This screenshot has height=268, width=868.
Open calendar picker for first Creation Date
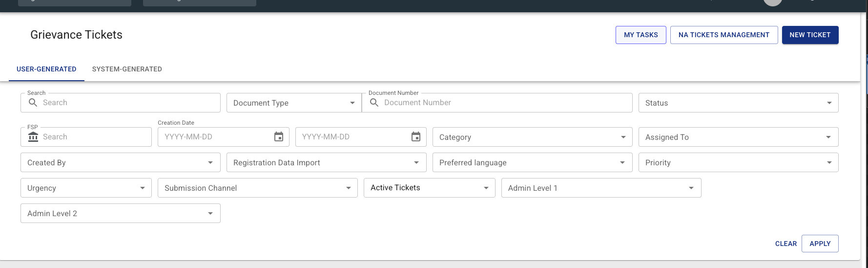tap(279, 137)
